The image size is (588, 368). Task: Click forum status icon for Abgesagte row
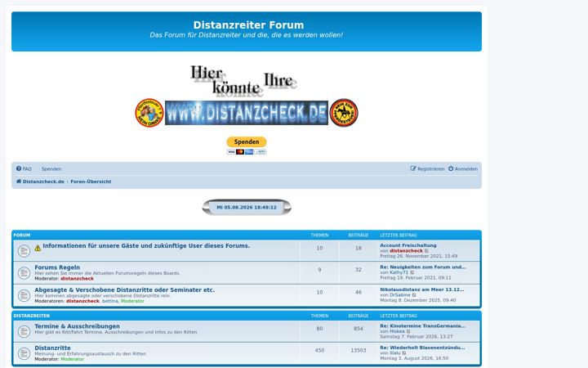click(24, 295)
